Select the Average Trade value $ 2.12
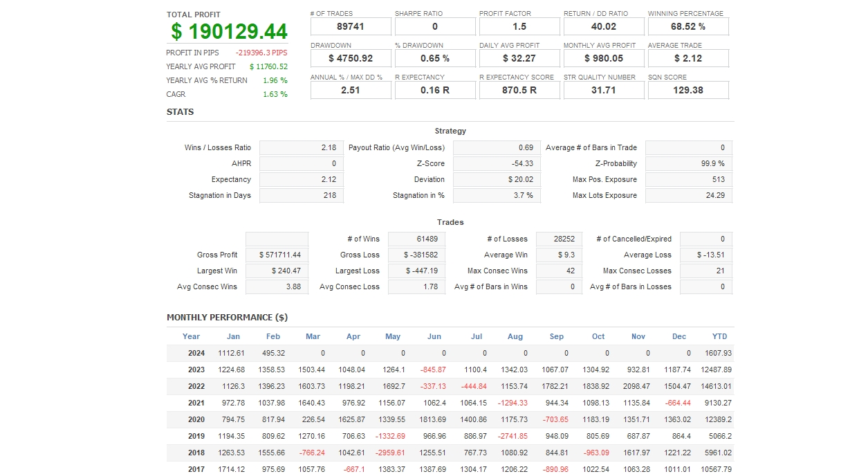 tap(688, 59)
